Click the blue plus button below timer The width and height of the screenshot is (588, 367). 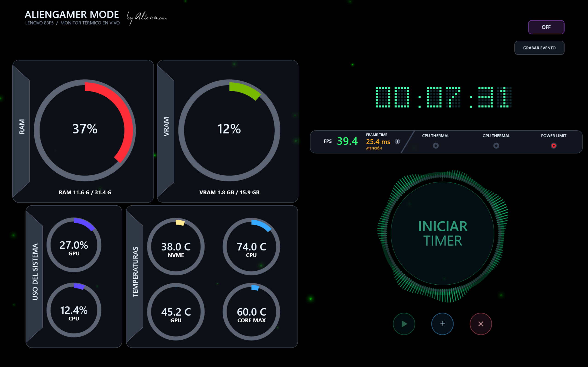point(442,324)
